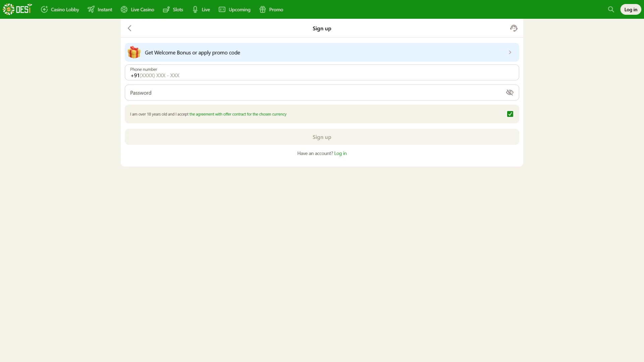Click the gift box icon
644x362 pixels.
pyautogui.click(x=134, y=52)
